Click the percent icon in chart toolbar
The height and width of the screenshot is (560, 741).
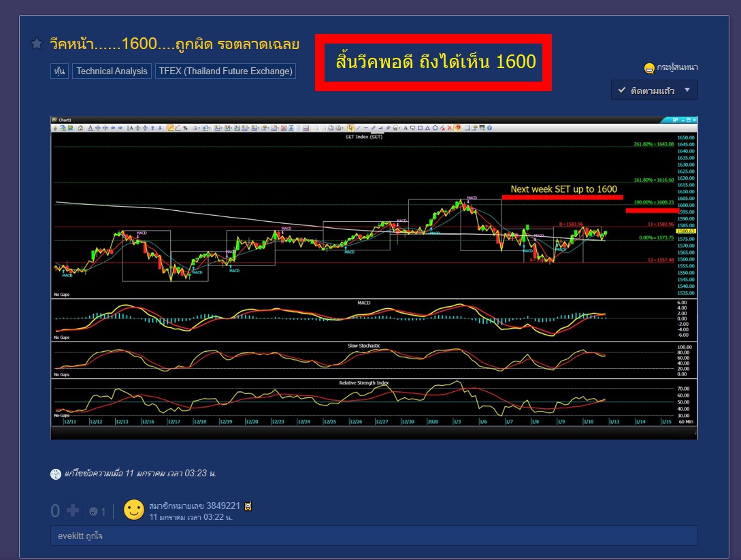(x=185, y=128)
